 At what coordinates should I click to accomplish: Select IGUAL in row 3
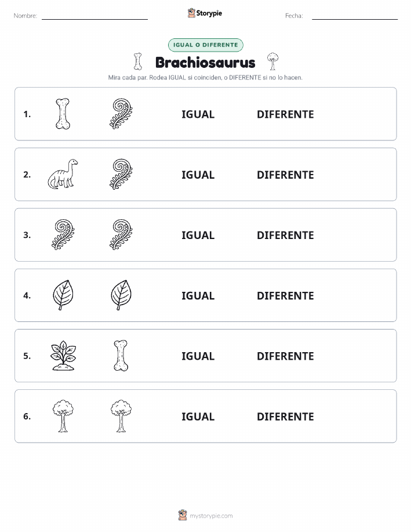[x=198, y=235]
